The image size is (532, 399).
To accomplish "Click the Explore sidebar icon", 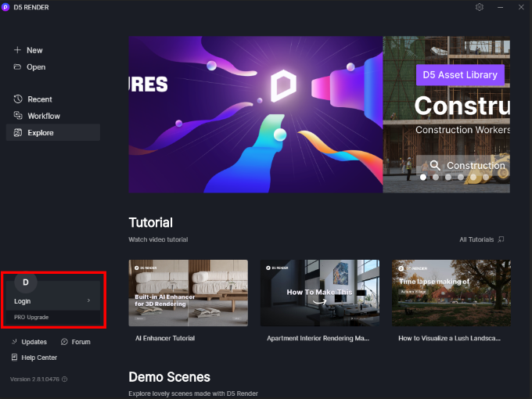I will (x=18, y=133).
